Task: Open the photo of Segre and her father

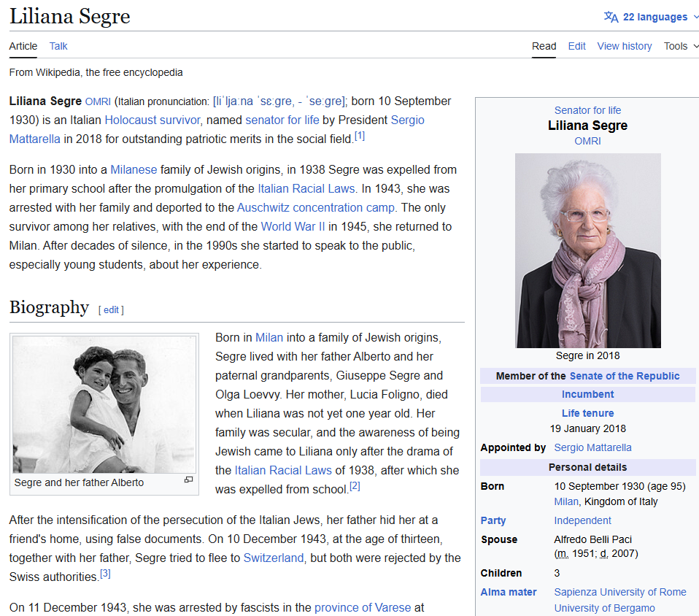Action: tap(104, 404)
